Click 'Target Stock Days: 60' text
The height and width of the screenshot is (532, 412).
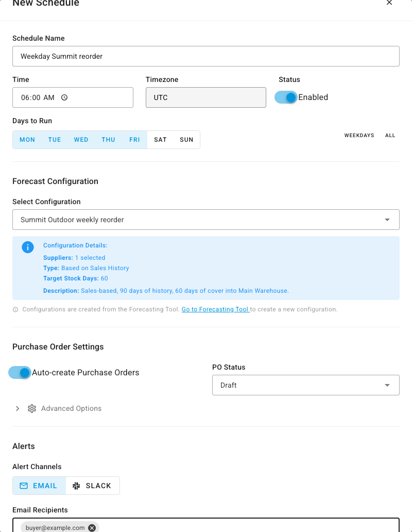point(76,278)
